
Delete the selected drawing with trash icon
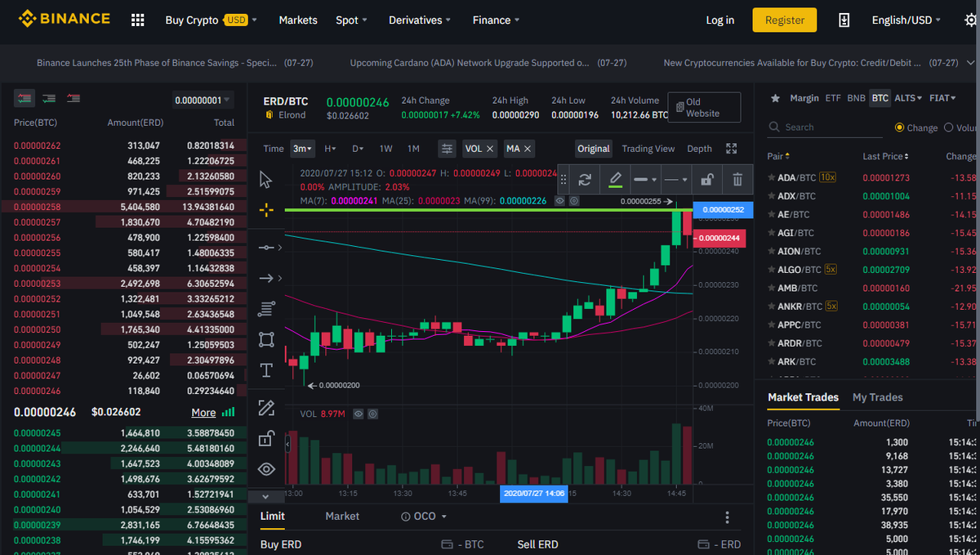[737, 180]
